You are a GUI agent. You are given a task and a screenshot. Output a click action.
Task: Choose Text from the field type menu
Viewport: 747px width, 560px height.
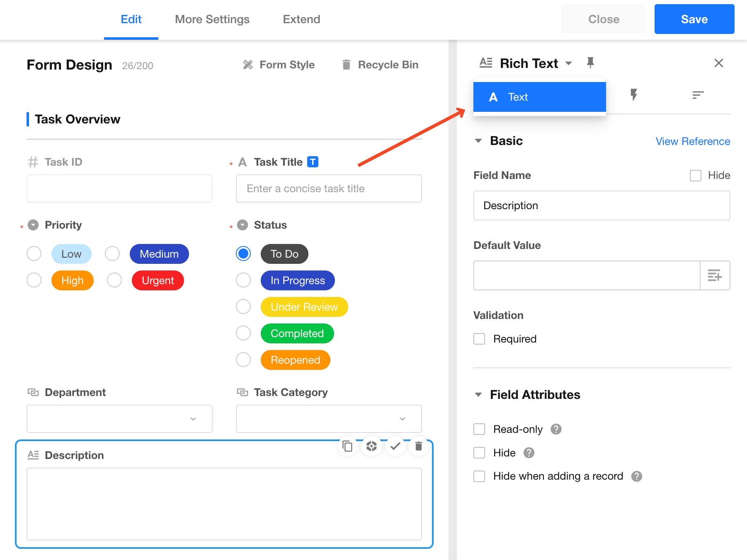point(539,97)
